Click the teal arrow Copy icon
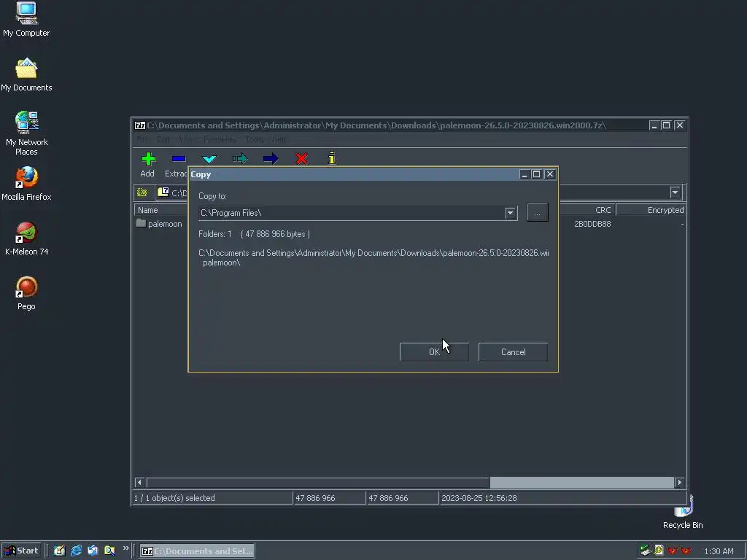Viewport: 747px width, 560px height. pos(240,158)
